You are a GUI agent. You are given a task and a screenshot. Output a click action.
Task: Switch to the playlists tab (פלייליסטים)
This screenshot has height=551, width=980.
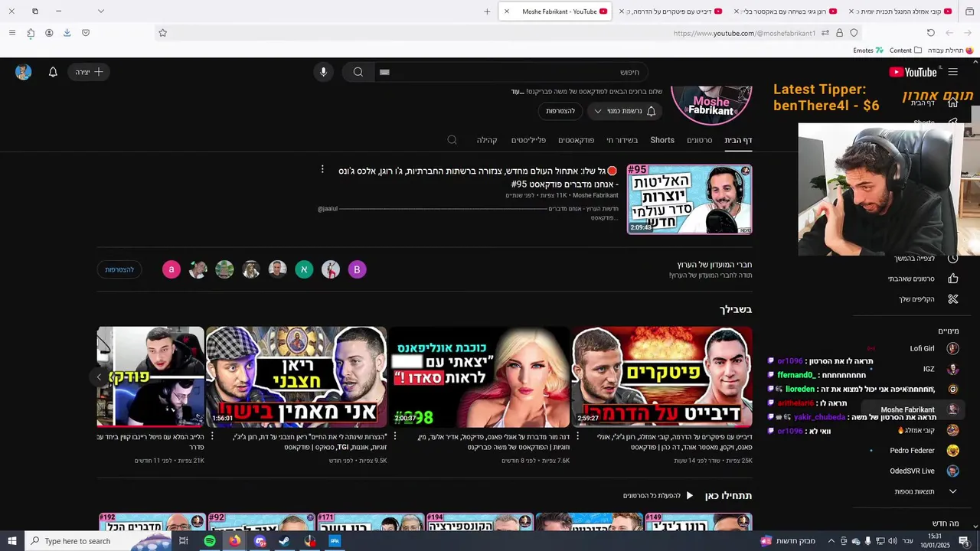tap(528, 140)
